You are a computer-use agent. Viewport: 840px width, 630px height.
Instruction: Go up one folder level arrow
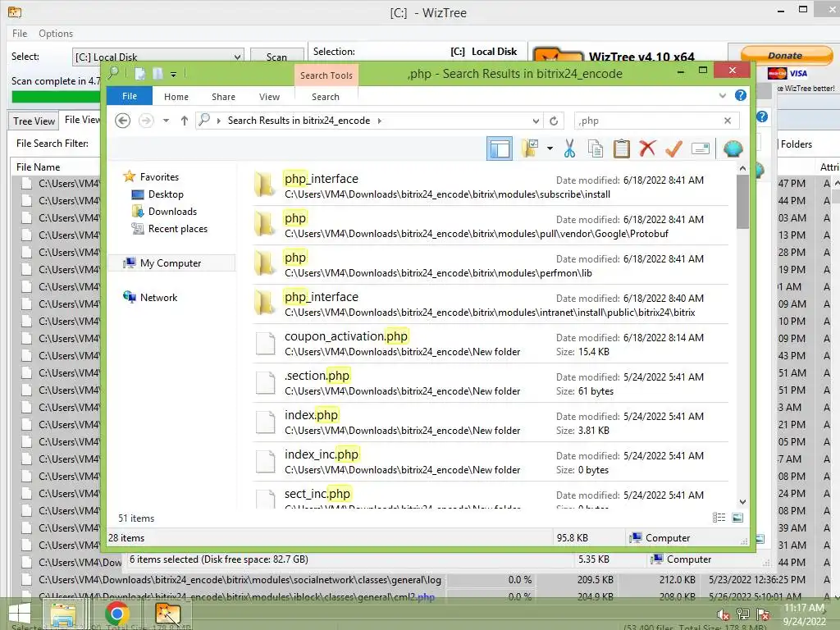[185, 121]
